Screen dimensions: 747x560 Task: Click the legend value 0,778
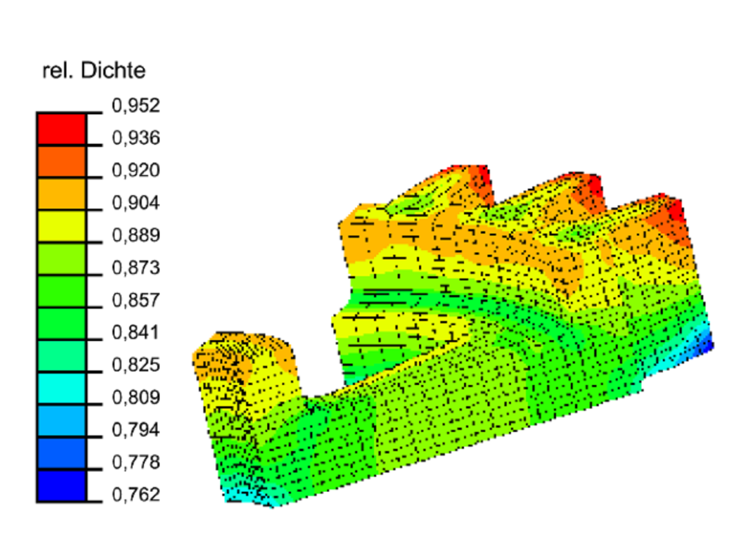[136, 462]
